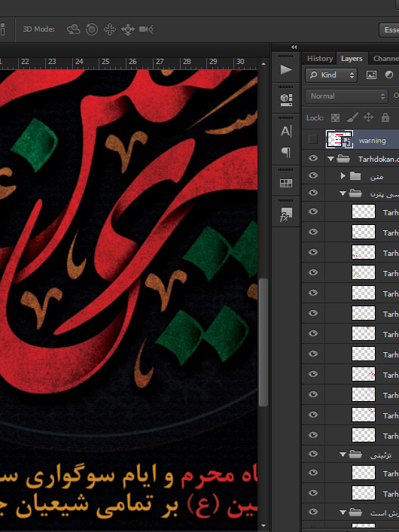Select the متن group name
The height and width of the screenshot is (532, 399).
tap(377, 176)
